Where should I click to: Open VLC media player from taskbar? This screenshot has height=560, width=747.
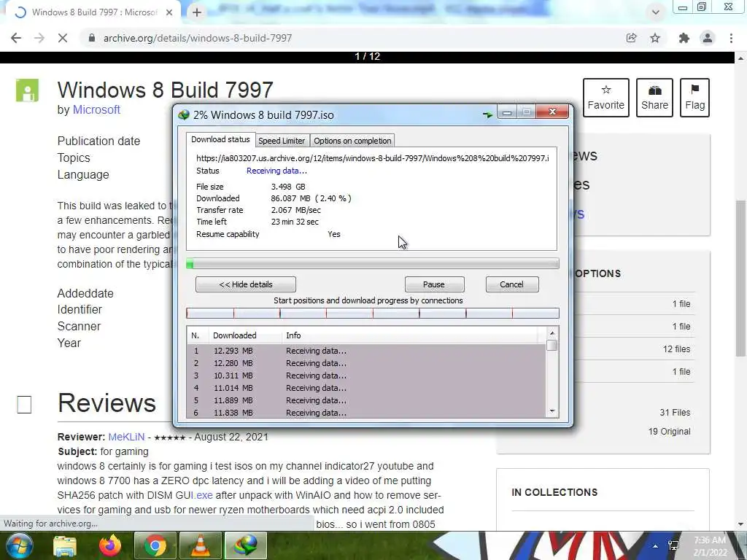(201, 545)
